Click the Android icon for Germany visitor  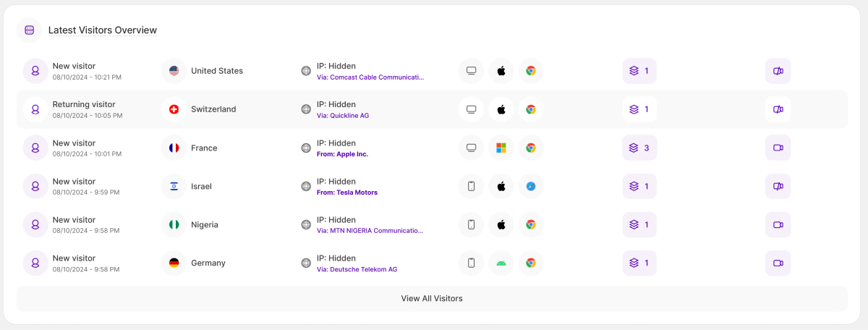(x=501, y=263)
